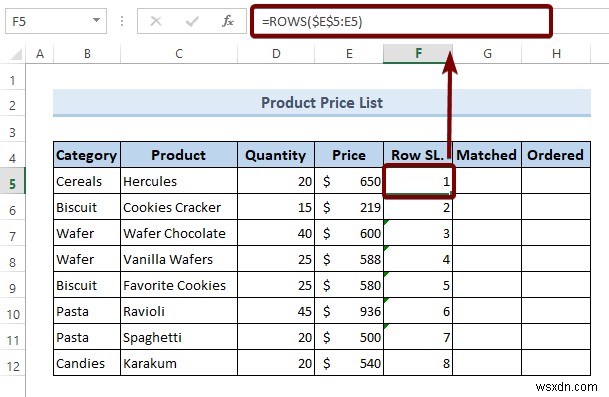Viewport: 609px width, 397px height.
Task: Click the Select All corner triangle
Action: point(16,54)
